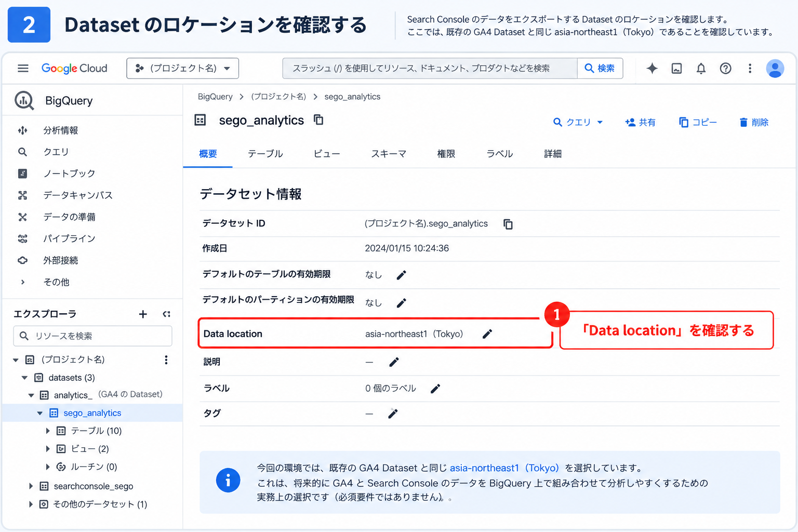Activate the Cloud Shell terminal icon
This screenshot has height=532, width=798.
[x=676, y=68]
